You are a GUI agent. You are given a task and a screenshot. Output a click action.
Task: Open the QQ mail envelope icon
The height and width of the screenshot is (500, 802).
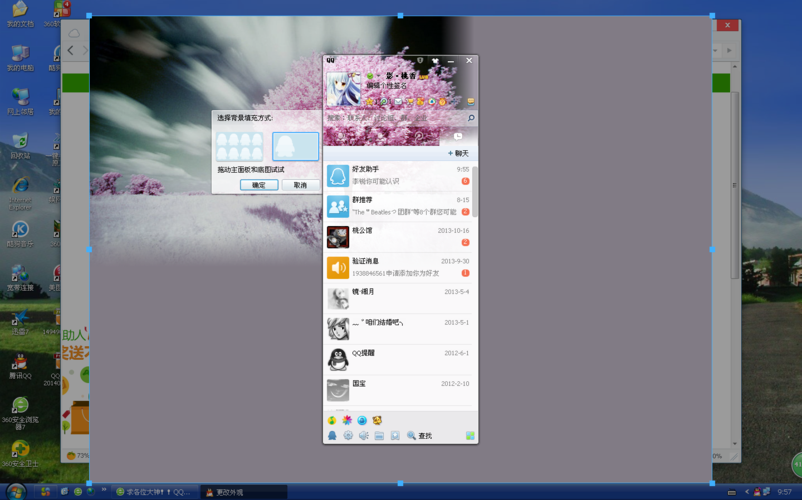(x=397, y=102)
